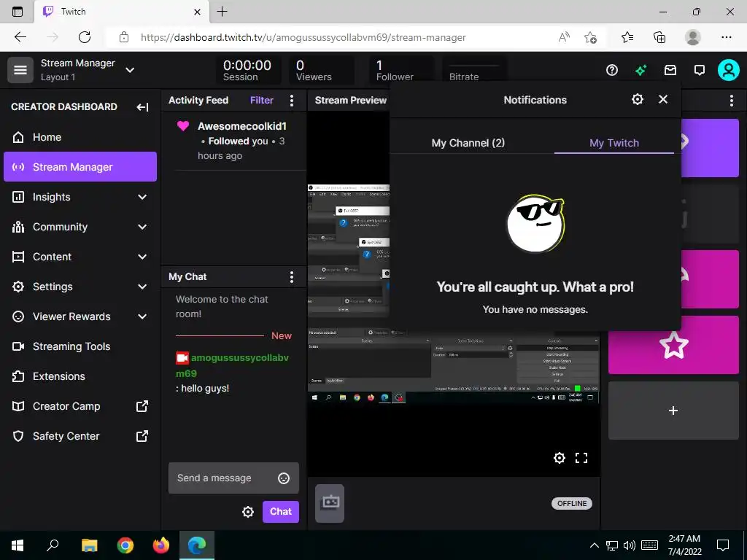Open chat settings gear icon
The width and height of the screenshot is (747, 560).
point(248,511)
